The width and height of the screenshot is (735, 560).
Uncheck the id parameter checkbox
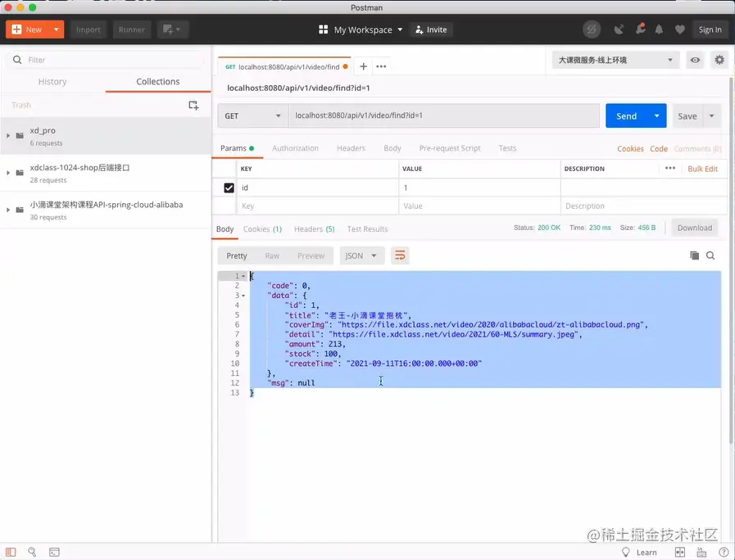tap(229, 187)
